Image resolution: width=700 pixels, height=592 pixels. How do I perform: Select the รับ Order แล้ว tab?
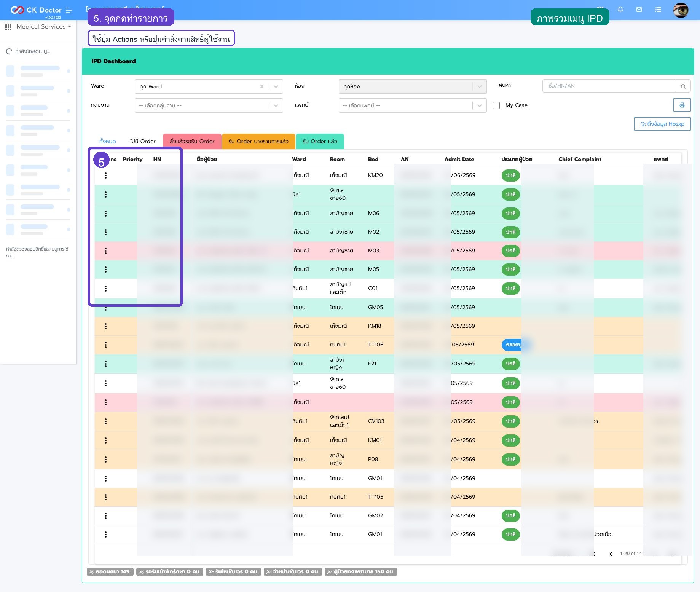(320, 141)
